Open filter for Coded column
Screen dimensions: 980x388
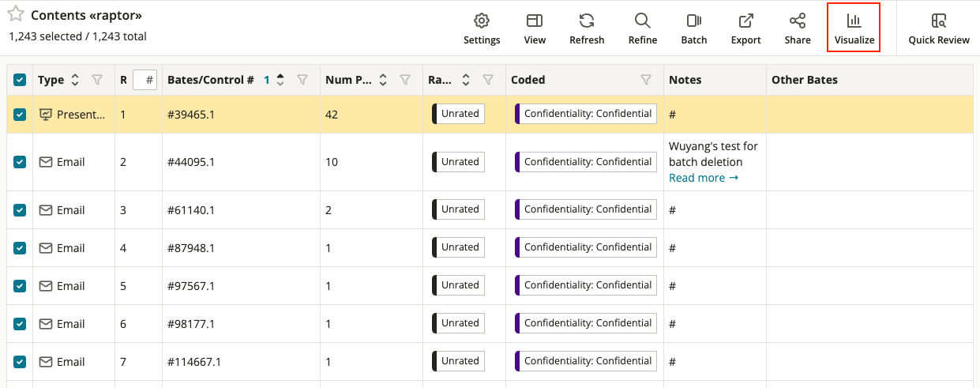646,80
